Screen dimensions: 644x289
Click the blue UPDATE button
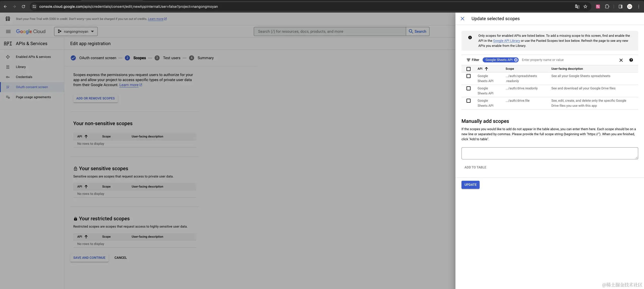click(x=470, y=185)
